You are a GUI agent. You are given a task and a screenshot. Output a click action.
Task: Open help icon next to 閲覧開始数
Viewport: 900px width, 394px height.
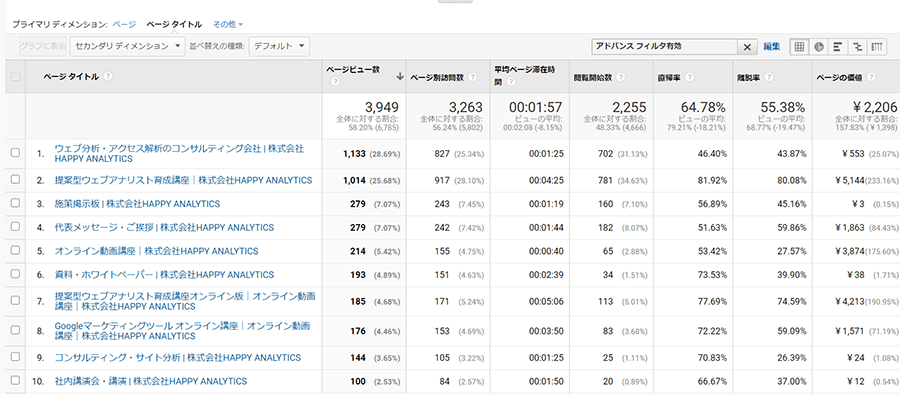click(620, 77)
